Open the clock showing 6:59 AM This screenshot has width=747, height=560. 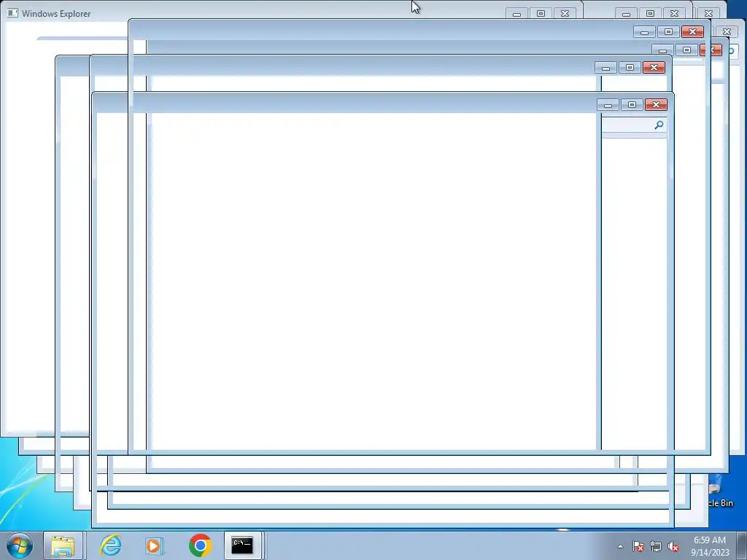(x=710, y=546)
